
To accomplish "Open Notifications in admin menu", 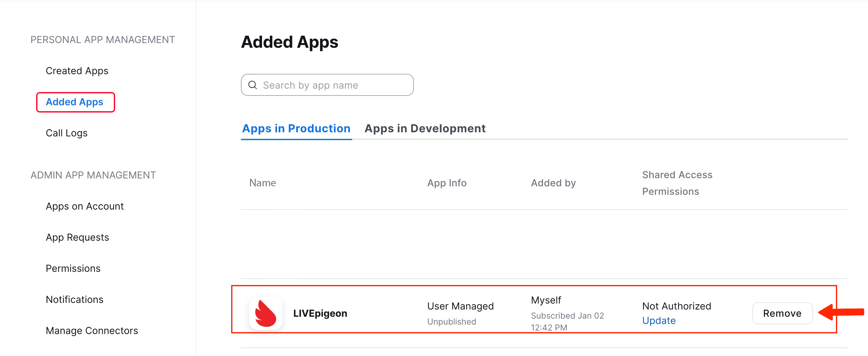I will pos(75,299).
